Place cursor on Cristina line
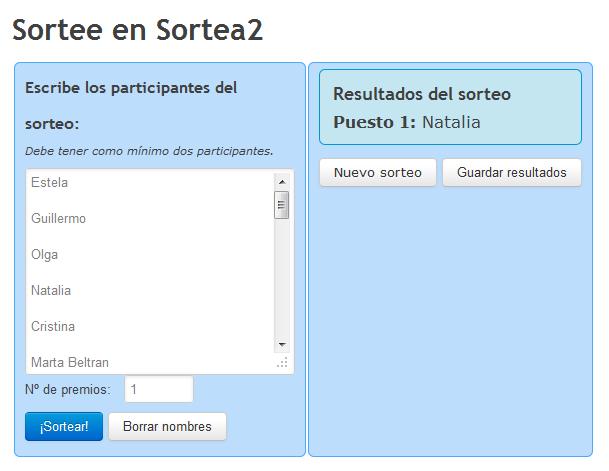This screenshot has width=609, height=471. click(53, 326)
